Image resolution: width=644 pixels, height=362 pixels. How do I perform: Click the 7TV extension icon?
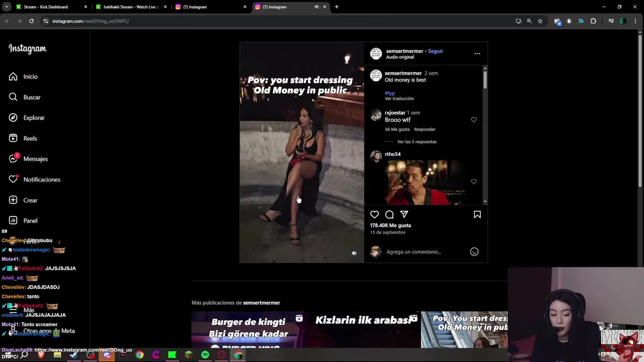581,21
